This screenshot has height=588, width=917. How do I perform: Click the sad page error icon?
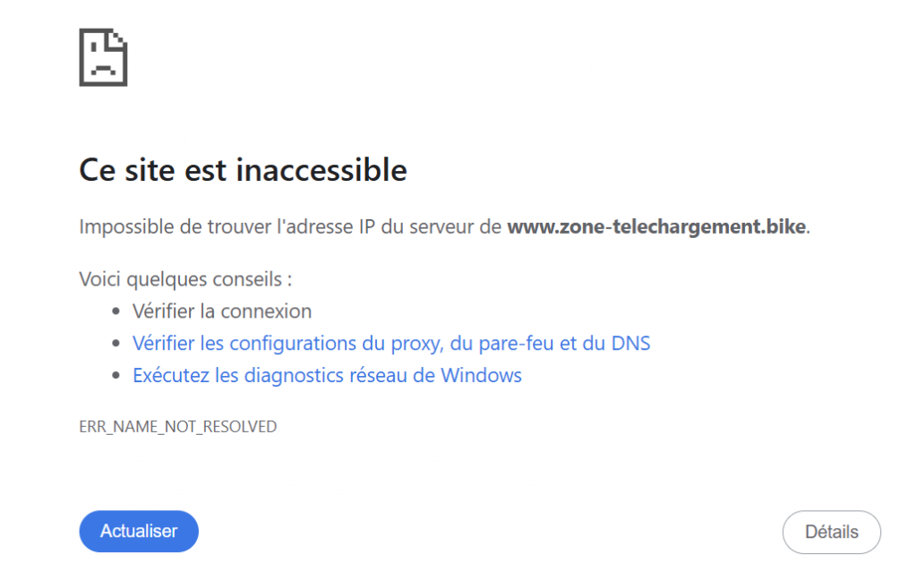103,57
